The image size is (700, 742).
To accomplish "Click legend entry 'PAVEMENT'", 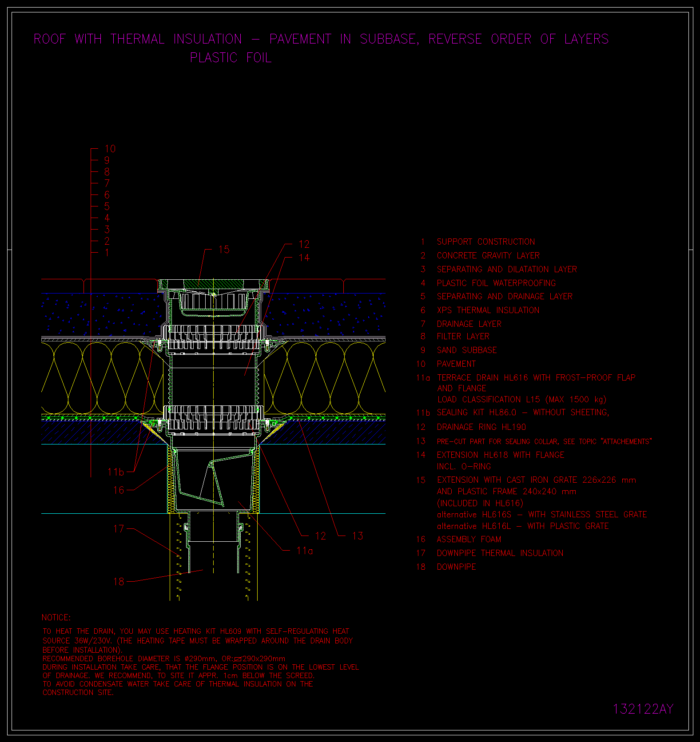I will pos(456,364).
